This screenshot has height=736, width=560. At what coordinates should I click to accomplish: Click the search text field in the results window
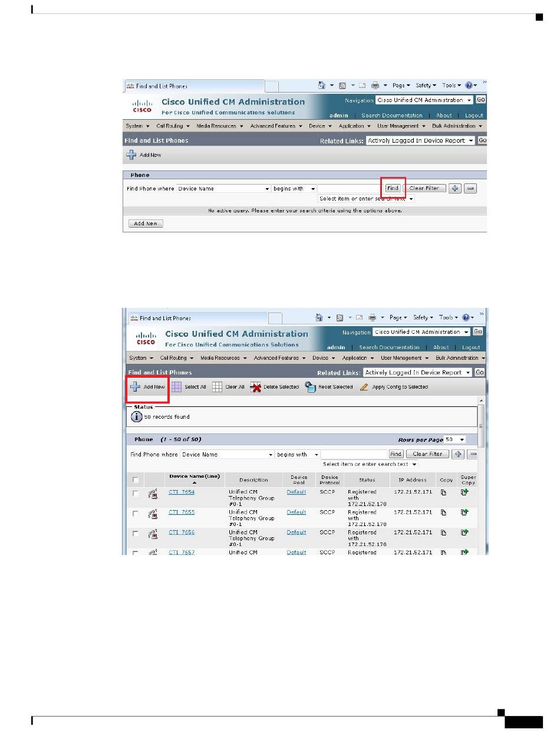354,455
